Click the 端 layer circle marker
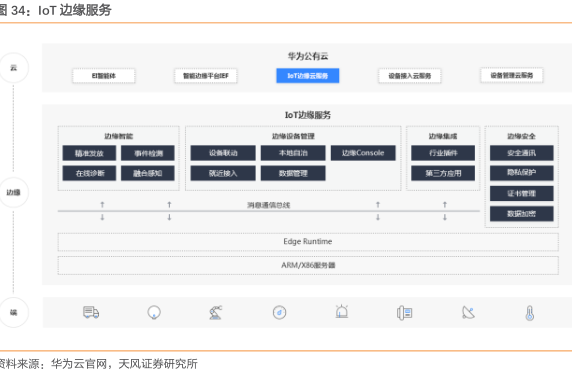This screenshot has height=373, width=572. click(x=13, y=312)
